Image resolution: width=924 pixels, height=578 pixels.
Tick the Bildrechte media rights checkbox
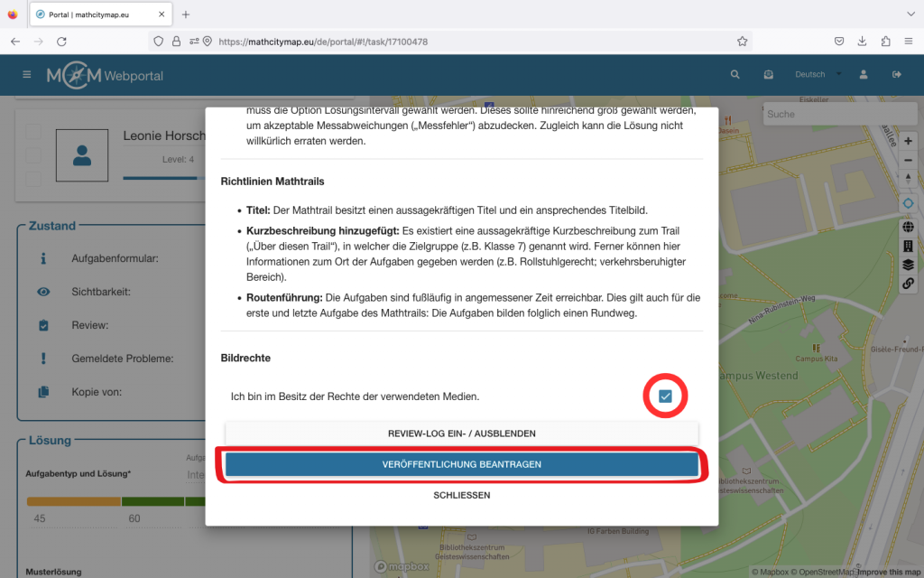[665, 396]
